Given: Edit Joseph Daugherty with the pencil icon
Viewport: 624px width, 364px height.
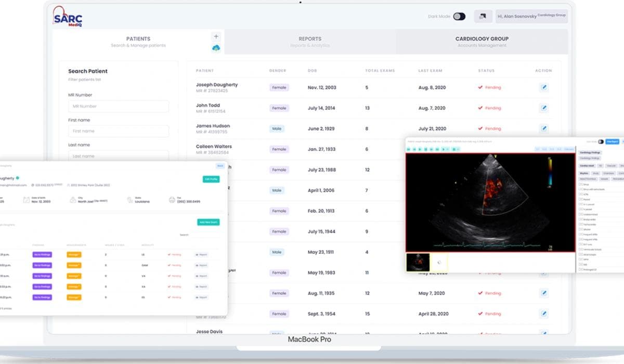Looking at the screenshot, I should [x=544, y=87].
